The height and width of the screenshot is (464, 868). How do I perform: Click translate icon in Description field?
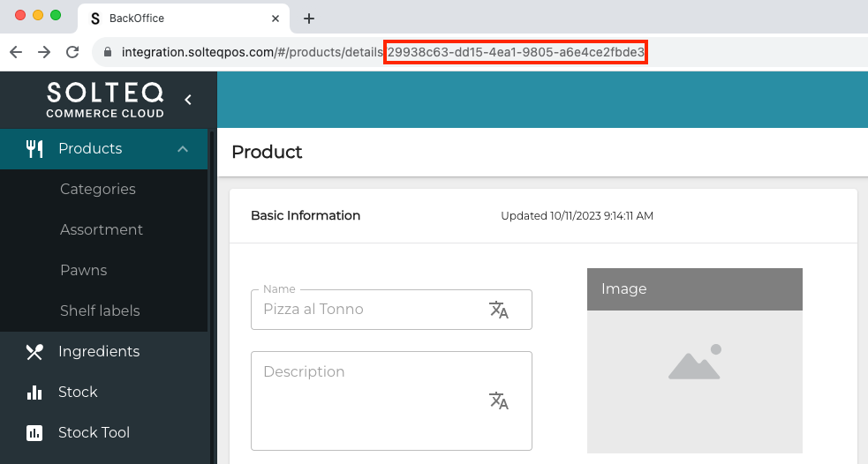click(x=499, y=400)
